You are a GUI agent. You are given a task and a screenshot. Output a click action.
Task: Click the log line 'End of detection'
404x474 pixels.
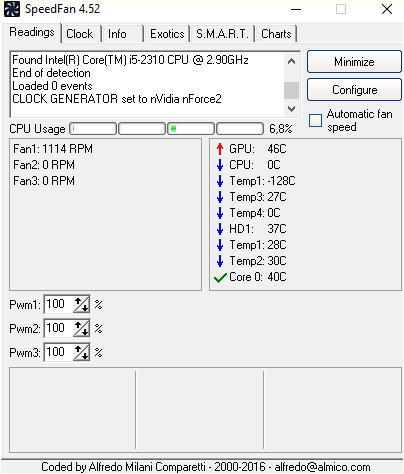pyautogui.click(x=51, y=73)
